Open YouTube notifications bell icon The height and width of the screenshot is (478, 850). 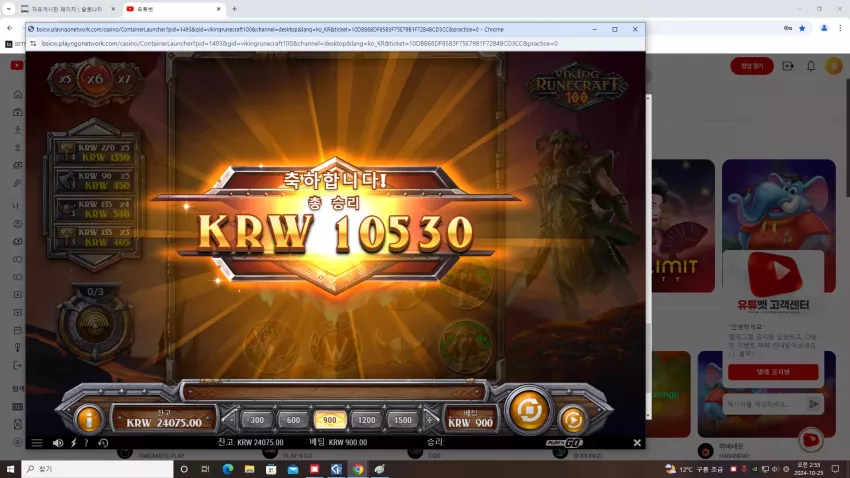[810, 66]
